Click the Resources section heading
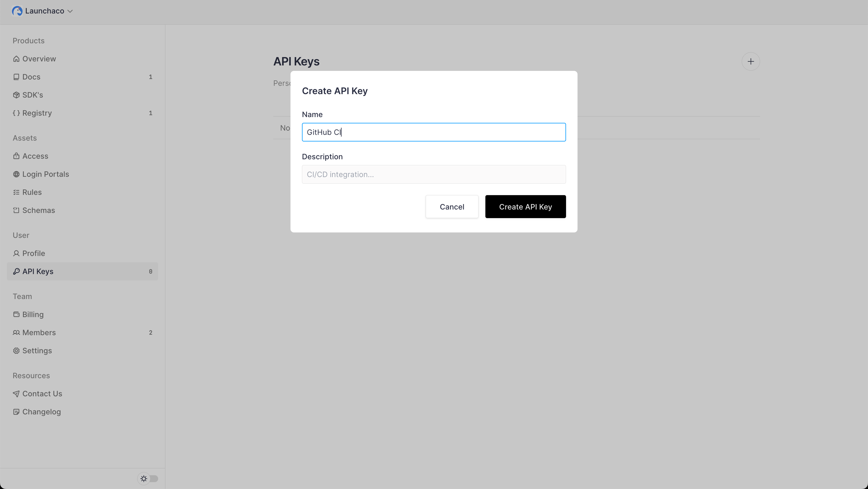This screenshot has height=489, width=868. (x=31, y=376)
